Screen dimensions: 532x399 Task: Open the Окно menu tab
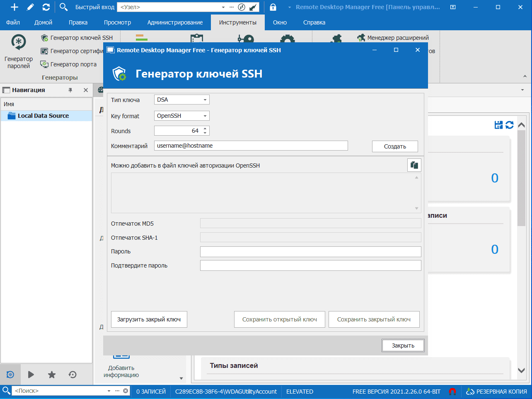pyautogui.click(x=280, y=22)
